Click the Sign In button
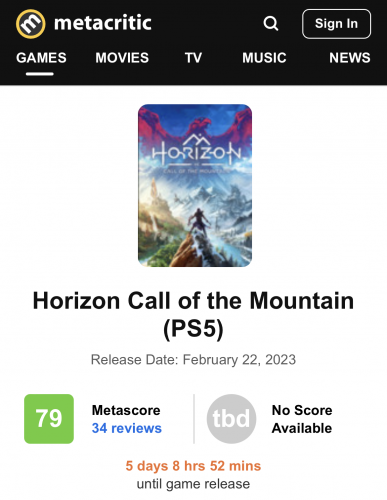The height and width of the screenshot is (500, 387). coord(336,24)
